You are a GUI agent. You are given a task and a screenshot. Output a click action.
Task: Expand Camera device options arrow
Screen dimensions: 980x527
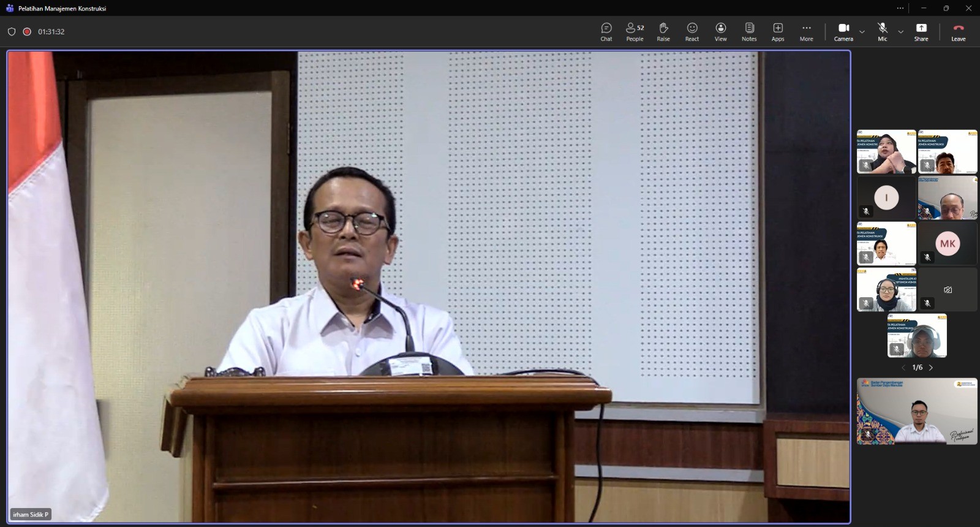click(x=862, y=32)
